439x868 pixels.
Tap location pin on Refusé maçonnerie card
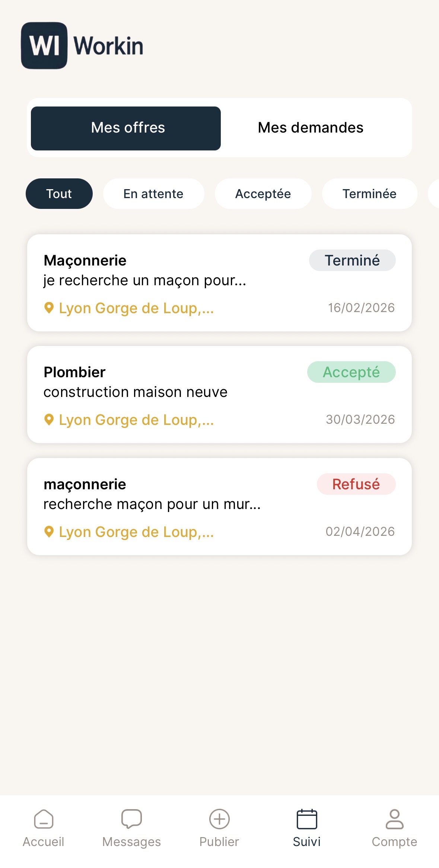[x=49, y=532]
